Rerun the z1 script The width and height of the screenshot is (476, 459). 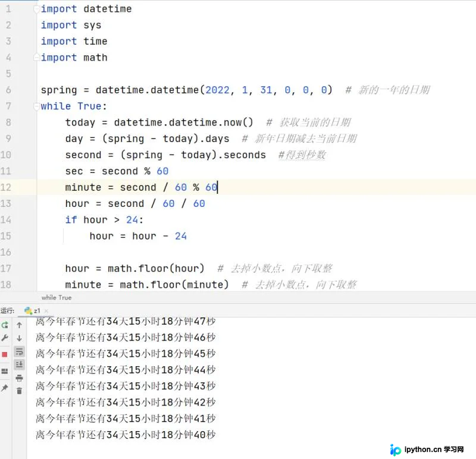point(5,325)
